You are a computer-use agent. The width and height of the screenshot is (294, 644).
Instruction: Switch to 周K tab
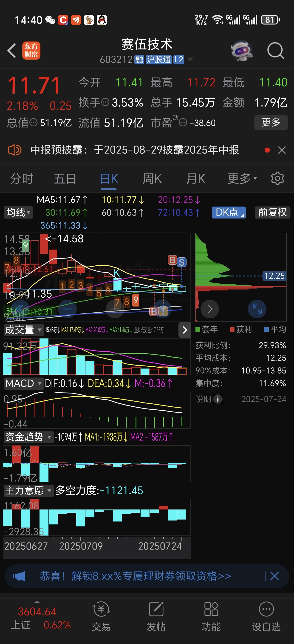[152, 178]
